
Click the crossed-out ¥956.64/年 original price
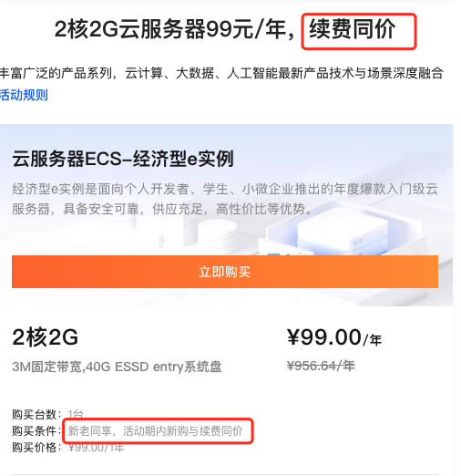(321, 366)
